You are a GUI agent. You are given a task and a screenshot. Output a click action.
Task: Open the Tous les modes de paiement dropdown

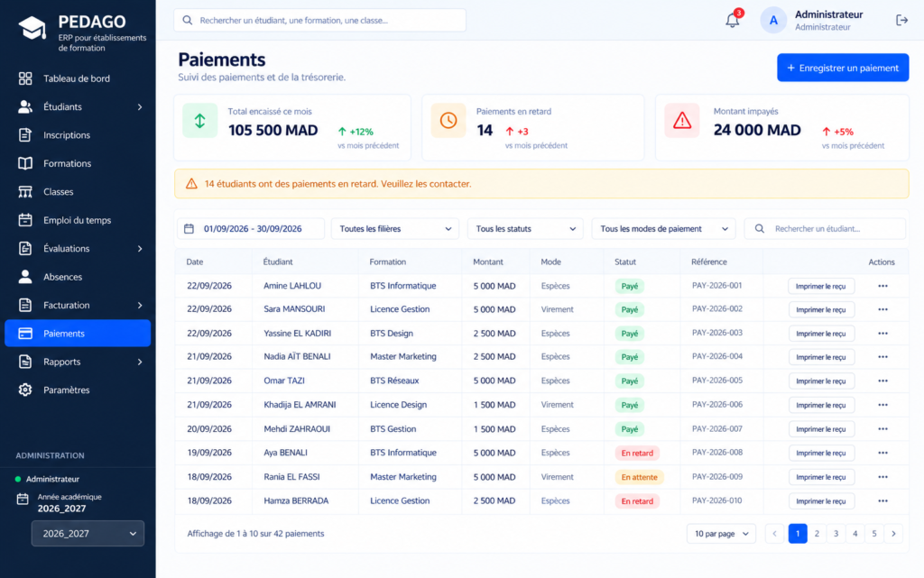point(663,228)
